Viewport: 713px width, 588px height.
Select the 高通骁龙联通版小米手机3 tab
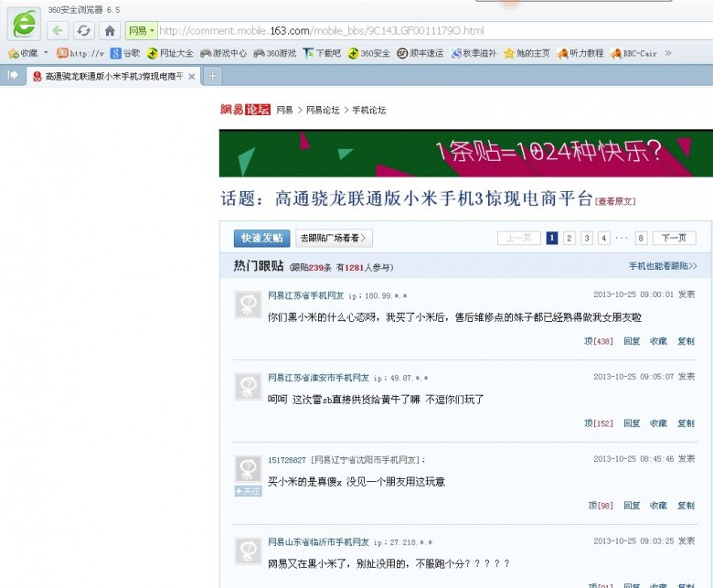pyautogui.click(x=113, y=76)
